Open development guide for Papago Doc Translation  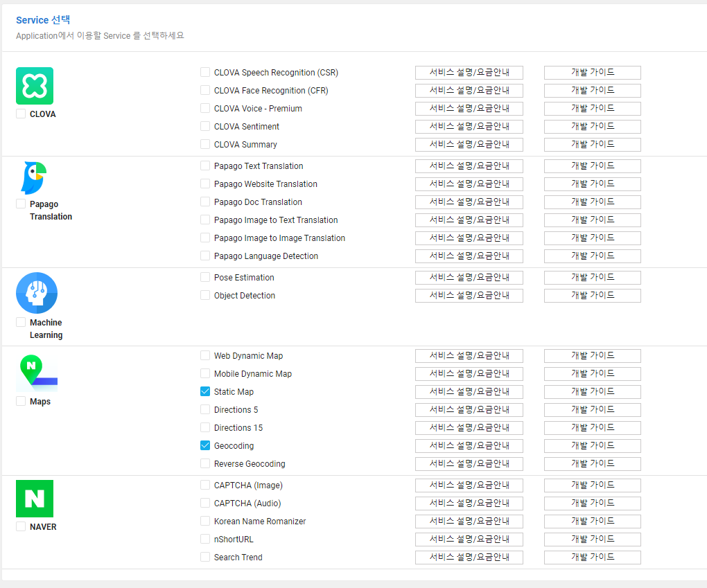[593, 202]
